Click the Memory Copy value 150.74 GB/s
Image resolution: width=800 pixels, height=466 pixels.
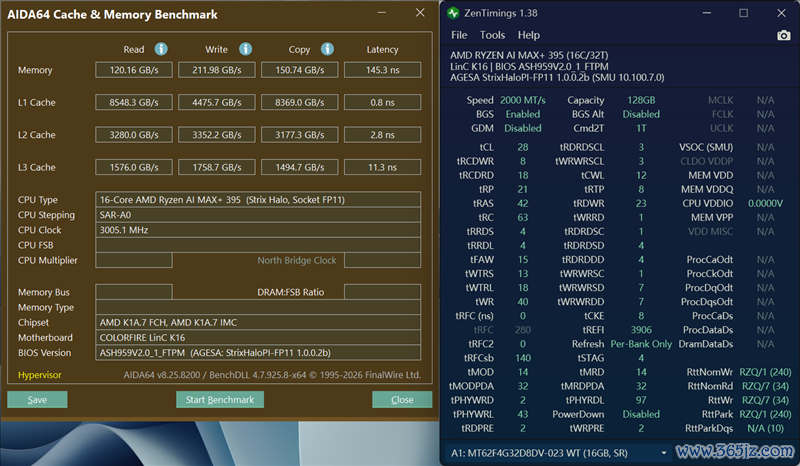[x=299, y=70]
